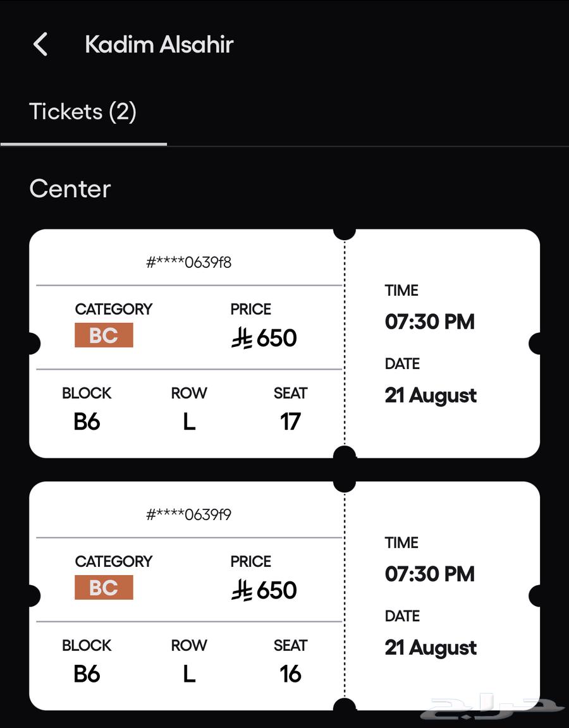Click block B6 on the seat 17 ticket
569x728 pixels.
click(x=87, y=422)
